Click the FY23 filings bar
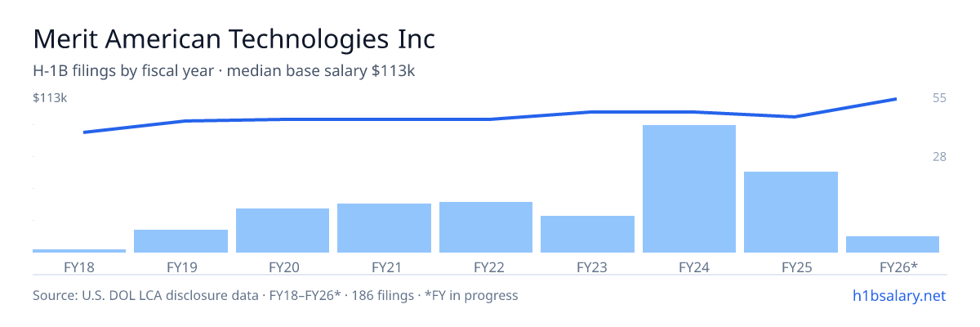 pyautogui.click(x=587, y=234)
